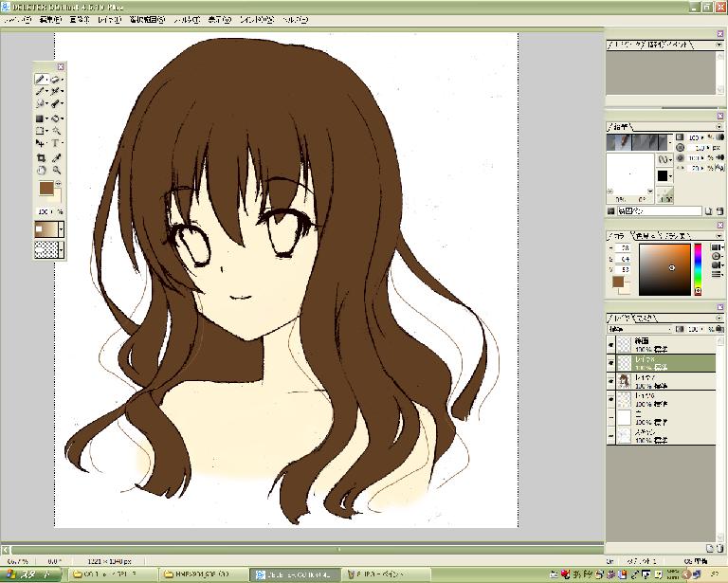The image size is (728, 583).
Task: Open the black brush texture dropdown
Action: 664,175
